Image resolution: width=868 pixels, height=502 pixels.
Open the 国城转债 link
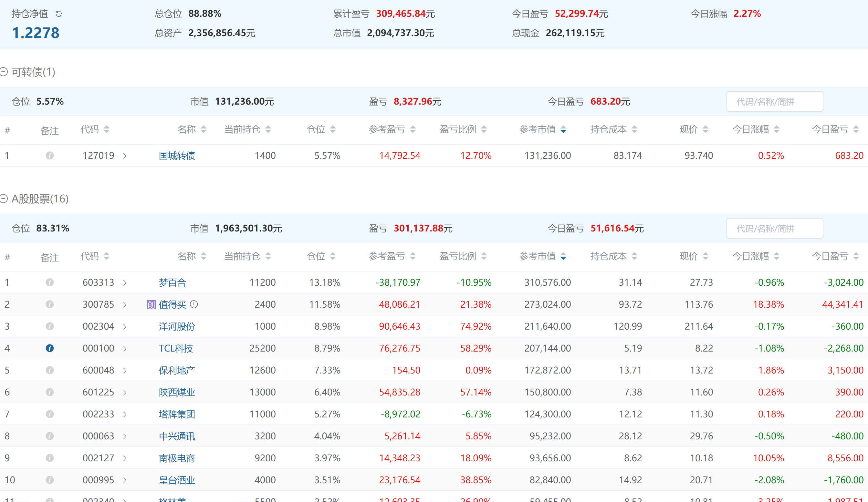[x=177, y=156]
